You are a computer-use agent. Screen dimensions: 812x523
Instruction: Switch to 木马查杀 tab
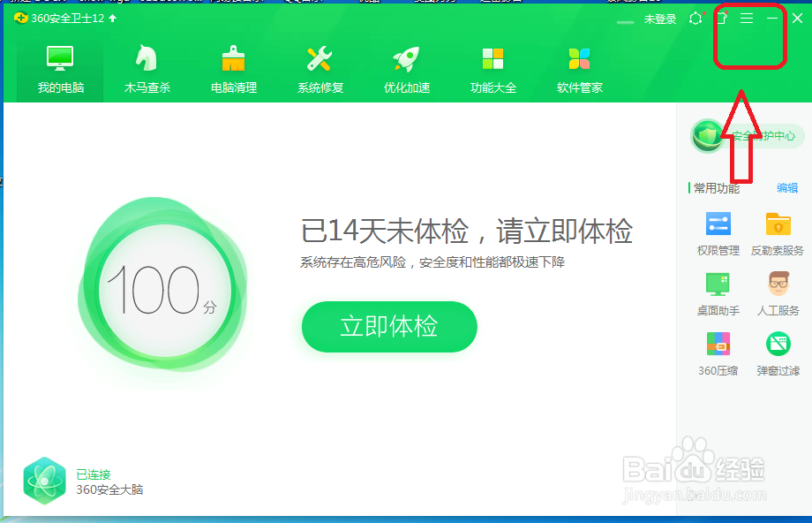(x=147, y=70)
